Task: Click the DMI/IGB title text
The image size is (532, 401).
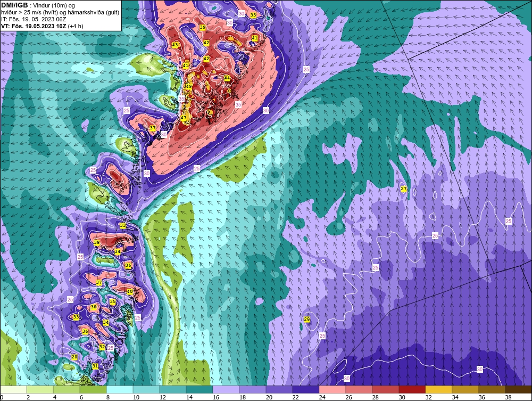Action: click(14, 5)
